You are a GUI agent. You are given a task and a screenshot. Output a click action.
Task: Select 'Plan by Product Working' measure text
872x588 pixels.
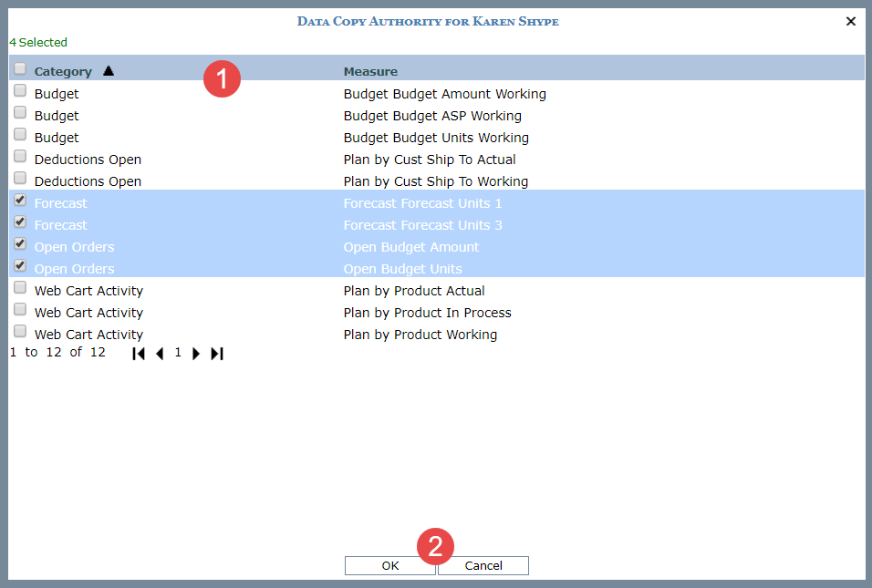click(x=420, y=335)
